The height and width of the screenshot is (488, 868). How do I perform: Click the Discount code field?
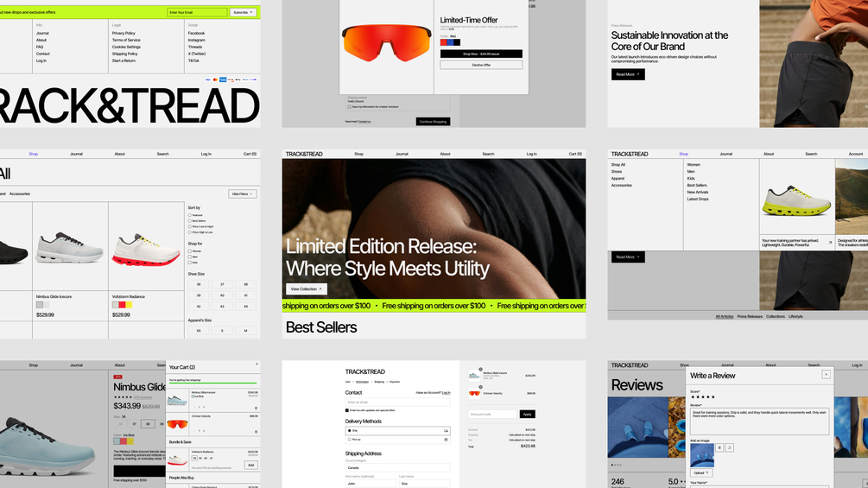click(x=492, y=414)
